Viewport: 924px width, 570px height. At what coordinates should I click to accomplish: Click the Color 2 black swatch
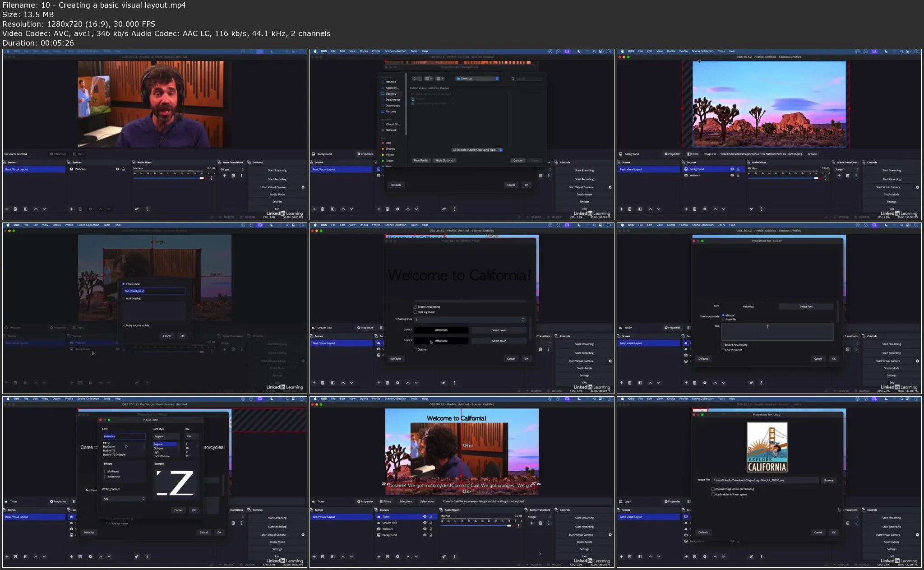(441, 341)
